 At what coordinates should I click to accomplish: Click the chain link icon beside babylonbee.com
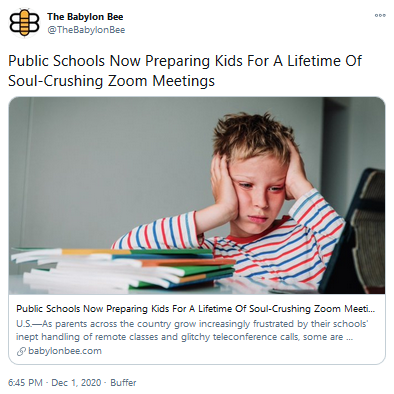[21, 351]
